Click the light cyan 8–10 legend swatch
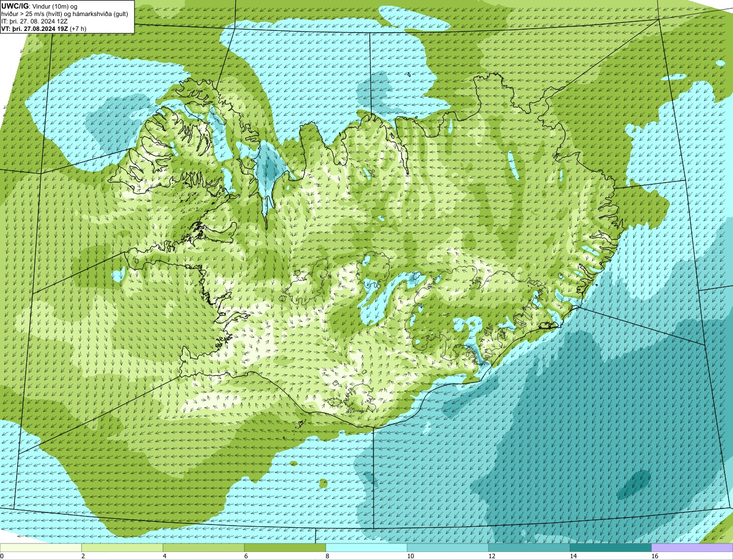The width and height of the screenshot is (733, 560). click(366, 548)
